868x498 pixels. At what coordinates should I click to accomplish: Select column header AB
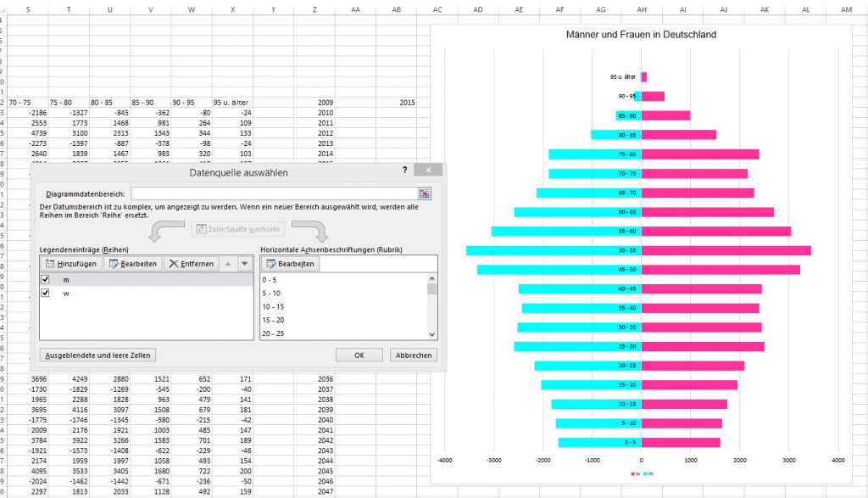click(397, 9)
